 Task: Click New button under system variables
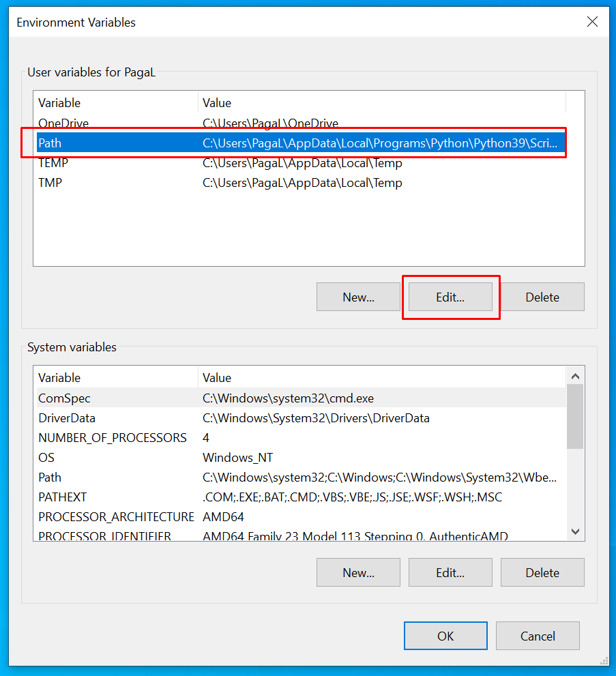[358, 572]
